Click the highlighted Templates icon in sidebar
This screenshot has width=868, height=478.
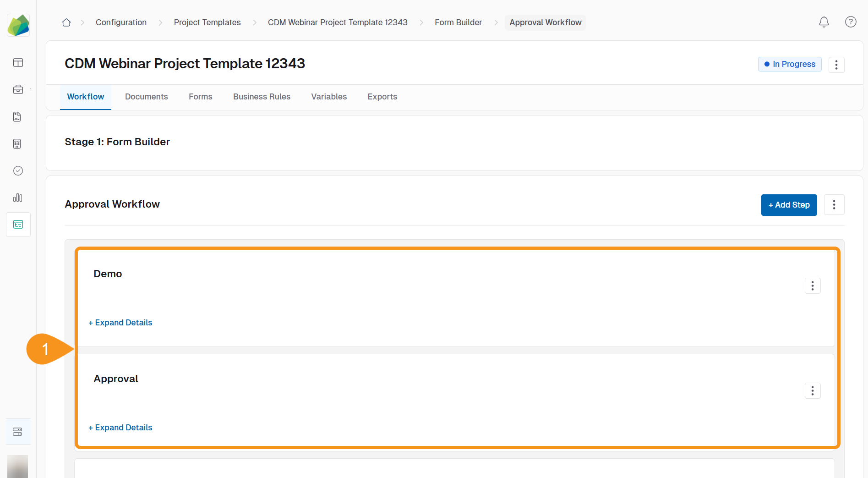18,224
